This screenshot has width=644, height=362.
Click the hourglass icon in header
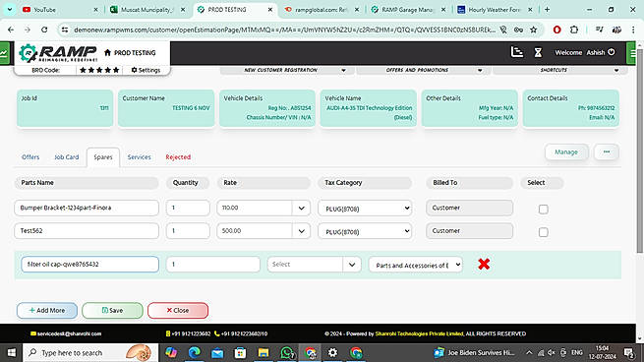pos(538,52)
